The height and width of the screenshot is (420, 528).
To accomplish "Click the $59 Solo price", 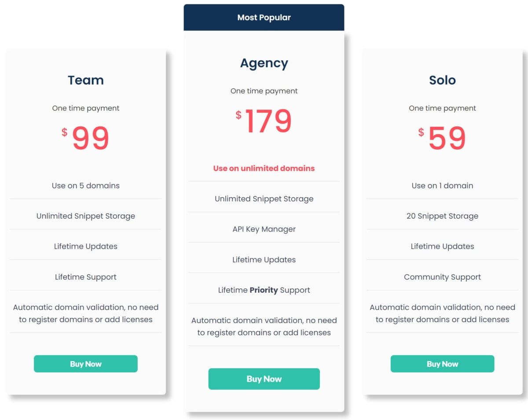I will pos(442,138).
